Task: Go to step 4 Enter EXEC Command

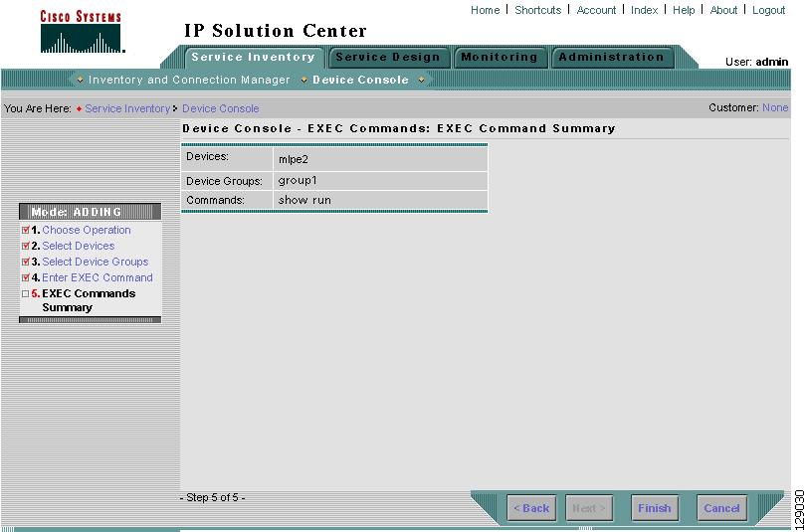Action: (x=98, y=277)
